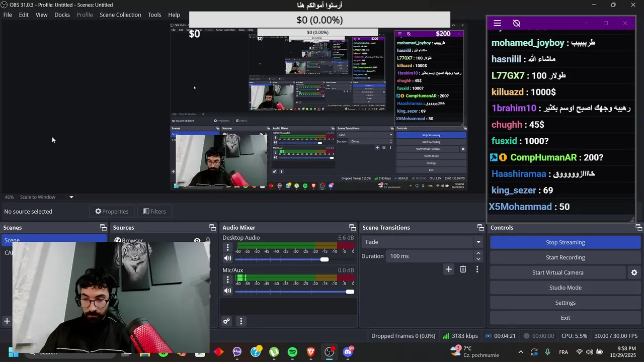This screenshot has height=362, width=644.
Task: Click the 46% zoom value
Action: point(9,197)
